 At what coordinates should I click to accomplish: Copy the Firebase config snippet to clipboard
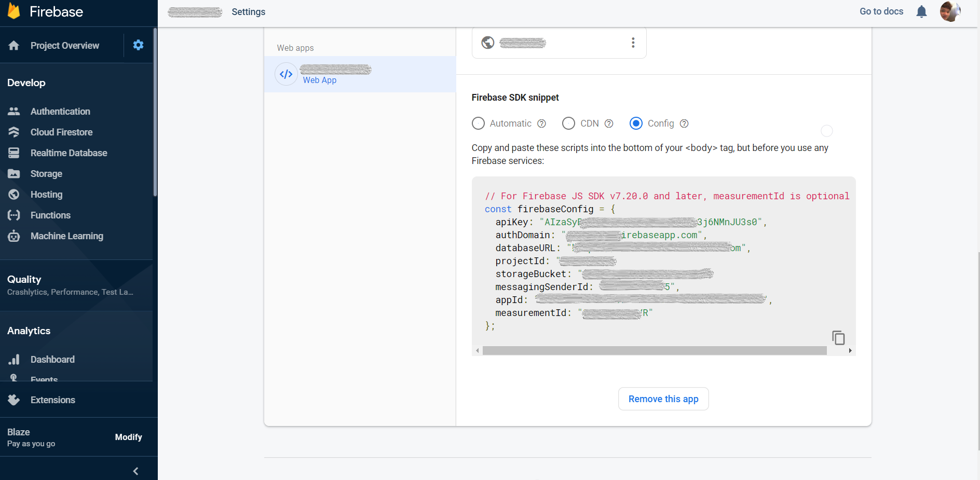tap(838, 338)
